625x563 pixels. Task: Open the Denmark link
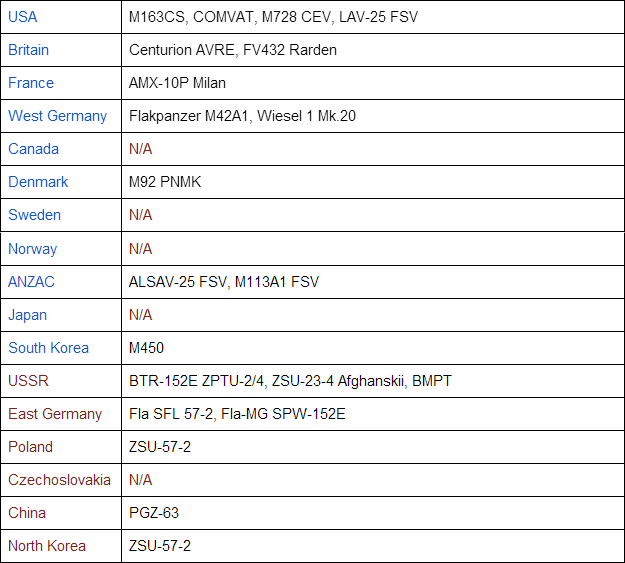pyautogui.click(x=38, y=182)
